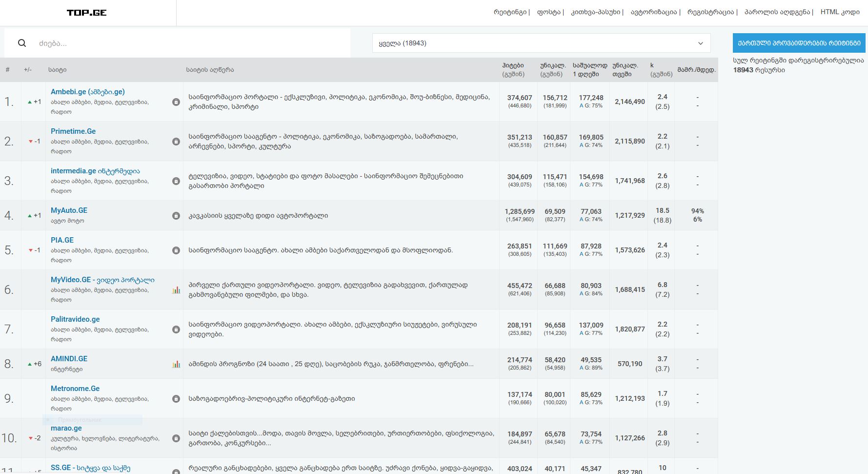Click the k (გუშინ) column header
This screenshot has width=868, height=474.
pos(661,70)
